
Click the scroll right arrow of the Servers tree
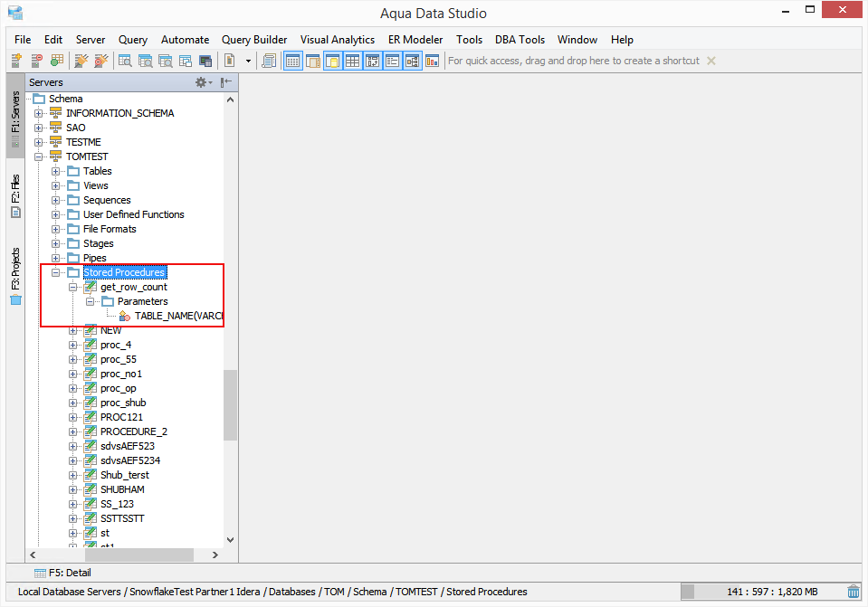point(215,555)
